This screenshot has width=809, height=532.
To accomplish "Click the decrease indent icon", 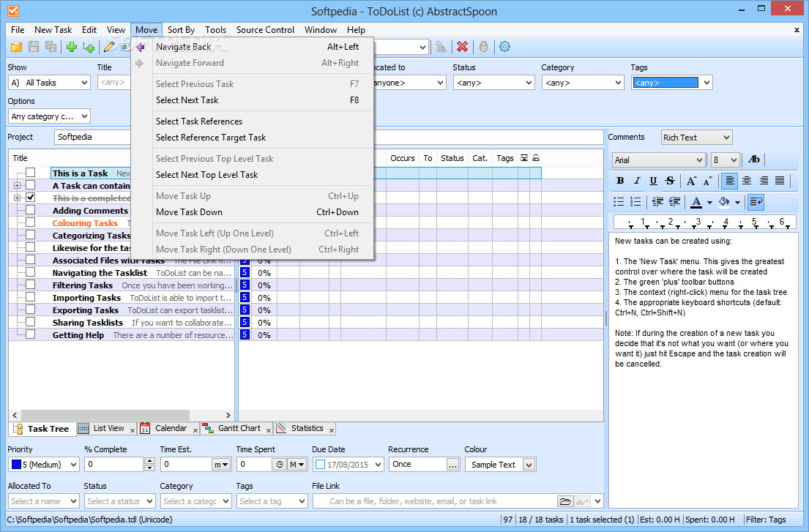I will click(657, 201).
